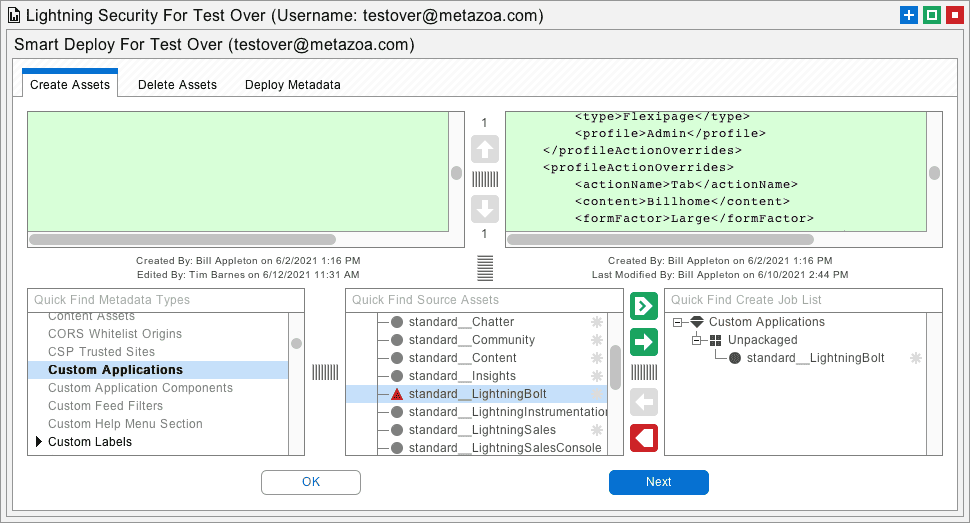The height and width of the screenshot is (523, 970).
Task: Select Custom Help Menu Section type
Action: 125,424
